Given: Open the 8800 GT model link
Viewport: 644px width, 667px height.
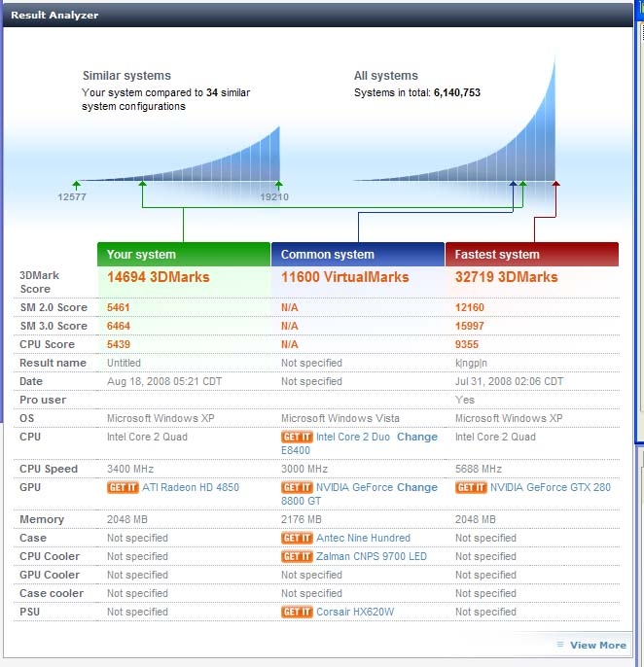Looking at the screenshot, I should coord(301,501).
